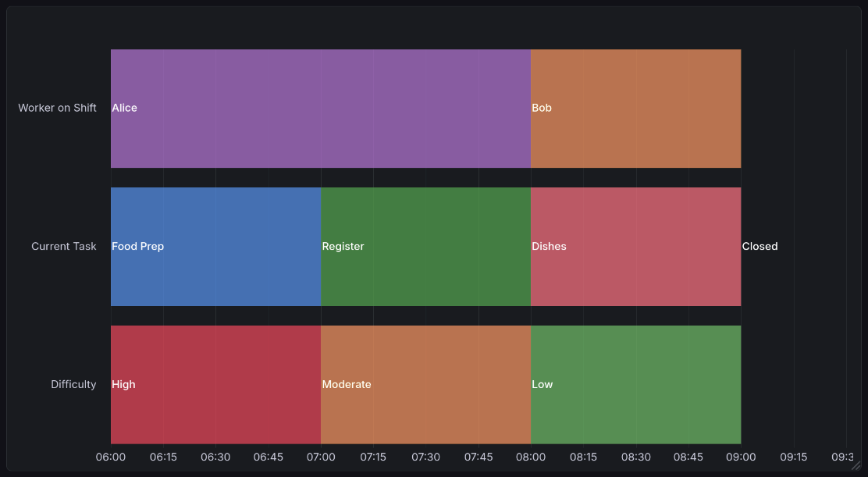Image resolution: width=868 pixels, height=477 pixels.
Task: Click the Difficulty row label
Action: point(73,384)
